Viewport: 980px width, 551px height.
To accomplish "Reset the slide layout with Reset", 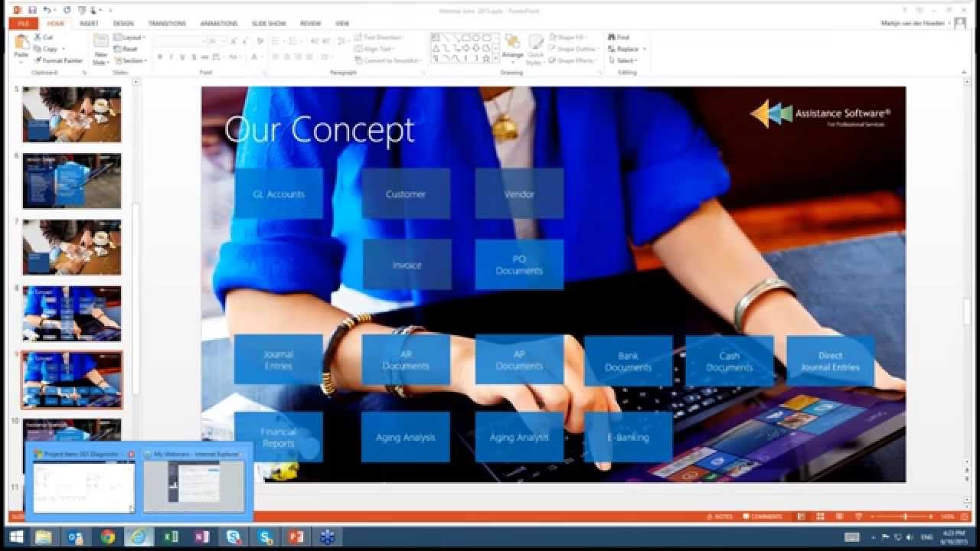I will [126, 49].
